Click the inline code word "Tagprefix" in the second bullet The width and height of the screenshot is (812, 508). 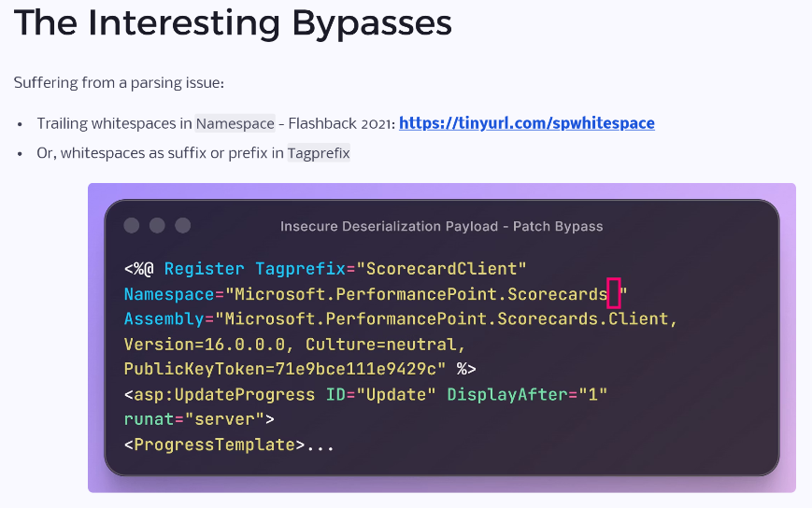(x=319, y=153)
